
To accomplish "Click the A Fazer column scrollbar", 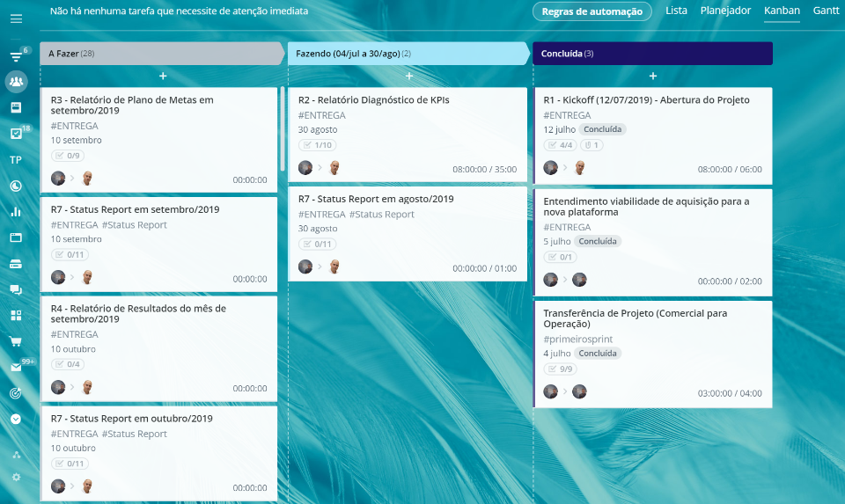I will [283, 129].
